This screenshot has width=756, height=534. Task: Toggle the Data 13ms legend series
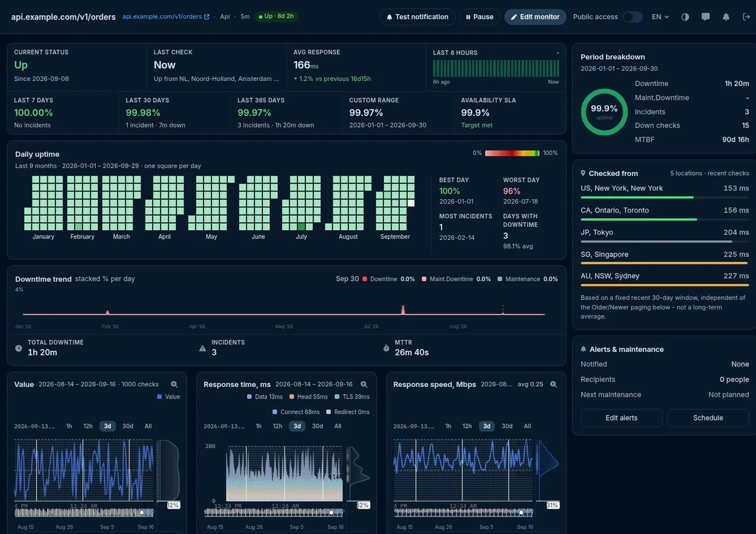point(265,397)
